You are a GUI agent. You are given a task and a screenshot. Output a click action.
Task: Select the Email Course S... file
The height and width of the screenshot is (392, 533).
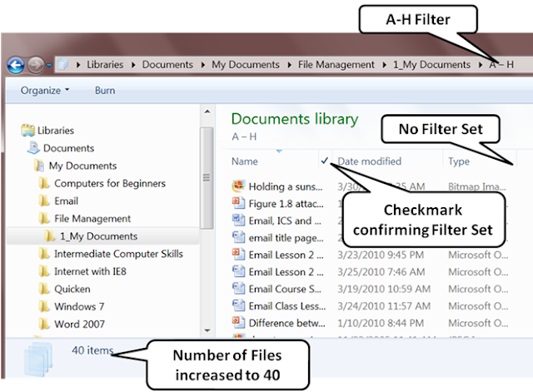(x=285, y=289)
